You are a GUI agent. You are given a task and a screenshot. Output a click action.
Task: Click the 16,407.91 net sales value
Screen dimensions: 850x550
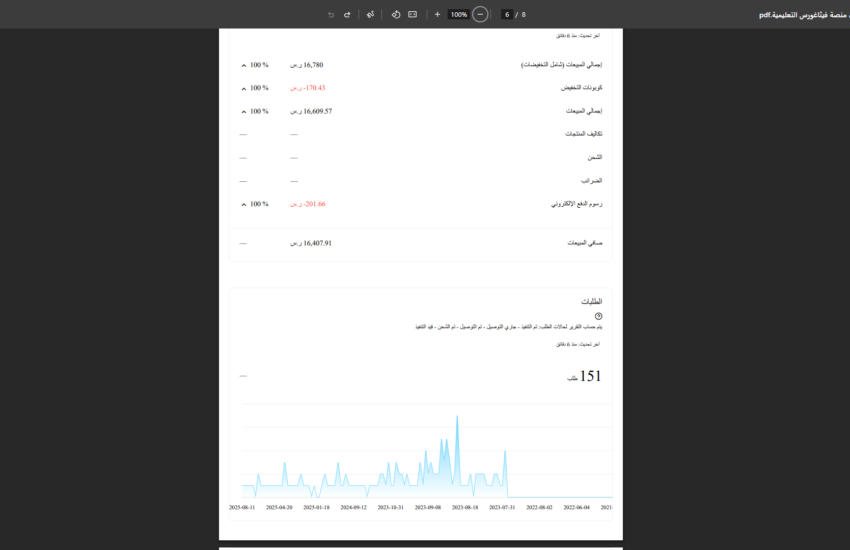coord(317,243)
